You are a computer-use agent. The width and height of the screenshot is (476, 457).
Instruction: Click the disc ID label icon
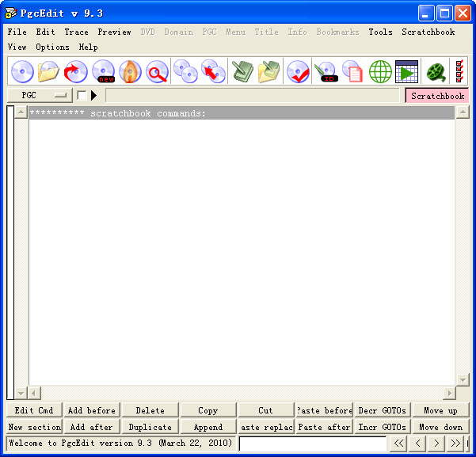[326, 71]
